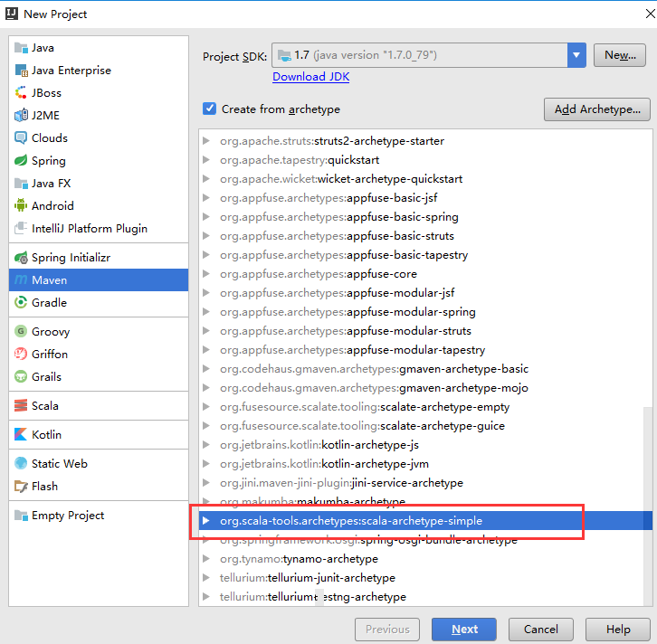
Task: Expand wicket-archetype-quickstart node
Action: [x=205, y=179]
